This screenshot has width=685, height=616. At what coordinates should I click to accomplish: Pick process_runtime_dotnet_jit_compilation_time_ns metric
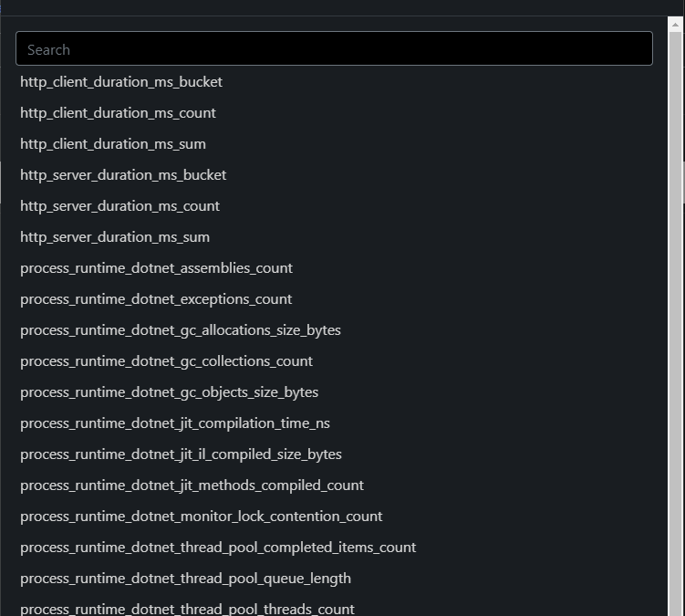175,423
